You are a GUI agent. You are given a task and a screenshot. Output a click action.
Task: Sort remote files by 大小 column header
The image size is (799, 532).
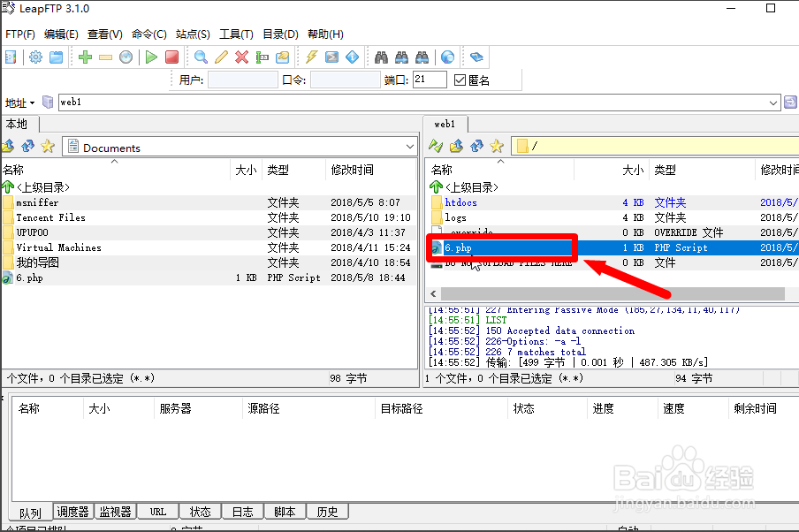click(633, 170)
